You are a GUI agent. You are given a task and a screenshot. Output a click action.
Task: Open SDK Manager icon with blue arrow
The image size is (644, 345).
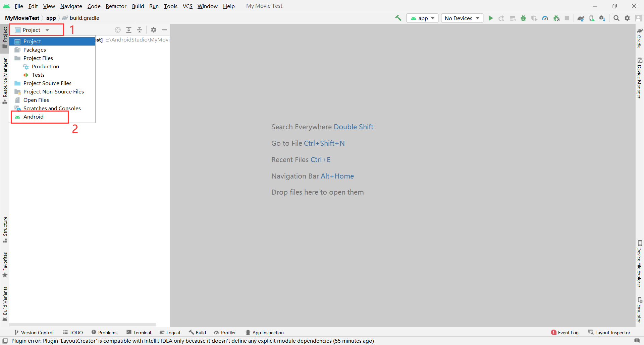click(x=602, y=18)
